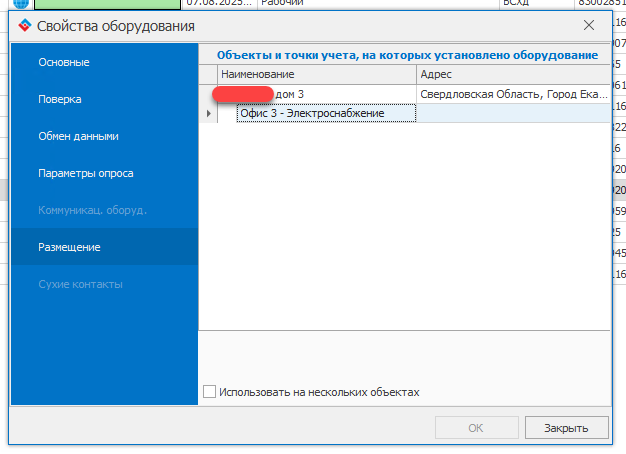Enable Использовать на нескольких объектах checkbox
Screen dimensions: 626x454
click(209, 392)
